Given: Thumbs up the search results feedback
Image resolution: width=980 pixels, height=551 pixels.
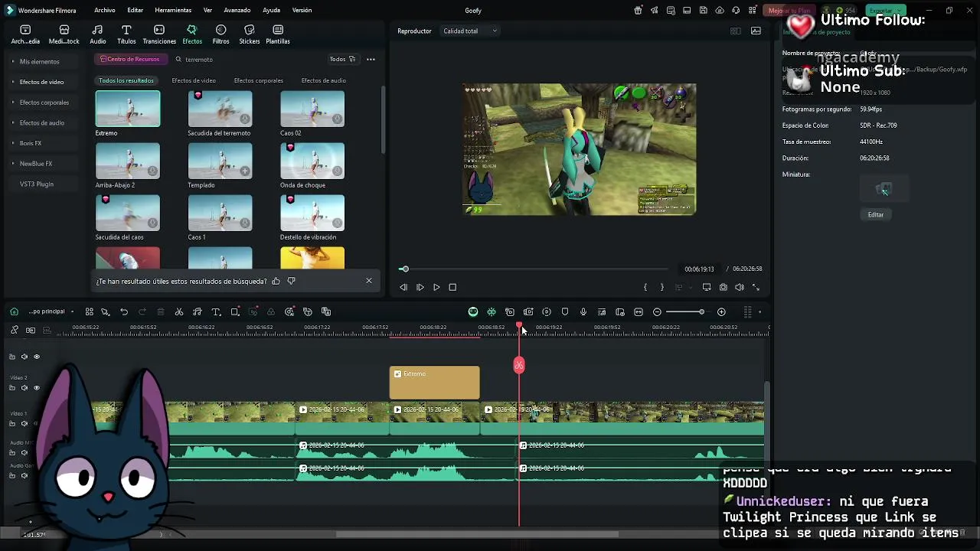Looking at the screenshot, I should pyautogui.click(x=276, y=281).
